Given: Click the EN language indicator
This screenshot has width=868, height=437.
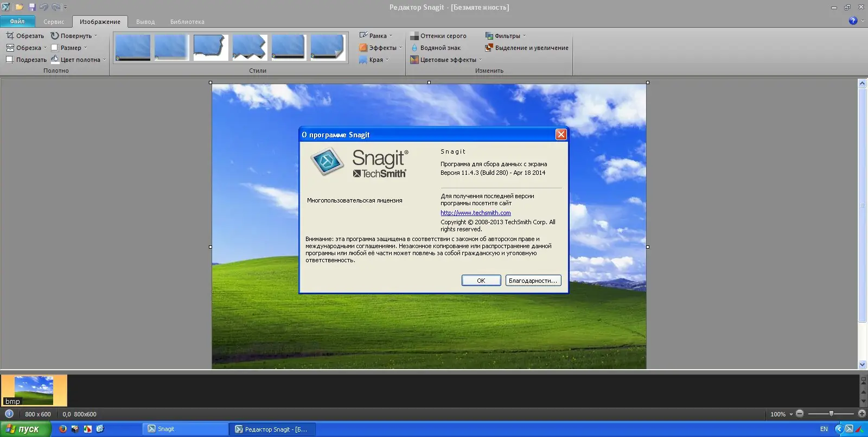Looking at the screenshot, I should click(x=824, y=429).
